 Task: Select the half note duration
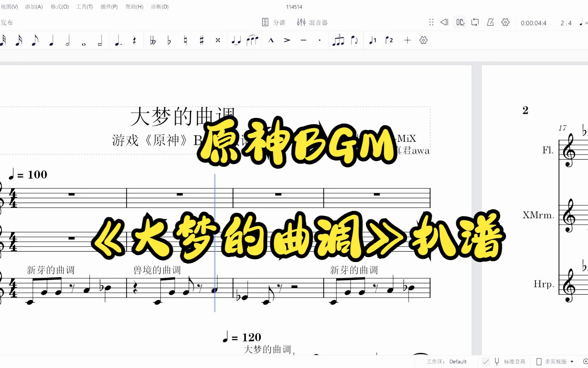(x=68, y=40)
